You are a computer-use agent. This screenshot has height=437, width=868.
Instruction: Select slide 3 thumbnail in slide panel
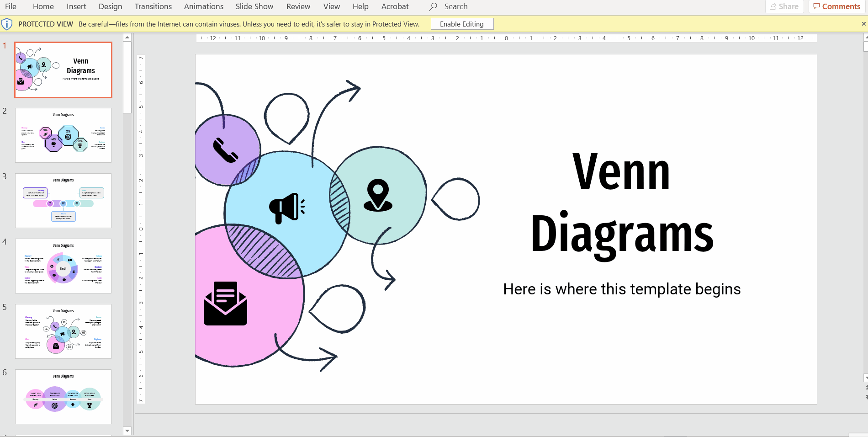pyautogui.click(x=63, y=201)
